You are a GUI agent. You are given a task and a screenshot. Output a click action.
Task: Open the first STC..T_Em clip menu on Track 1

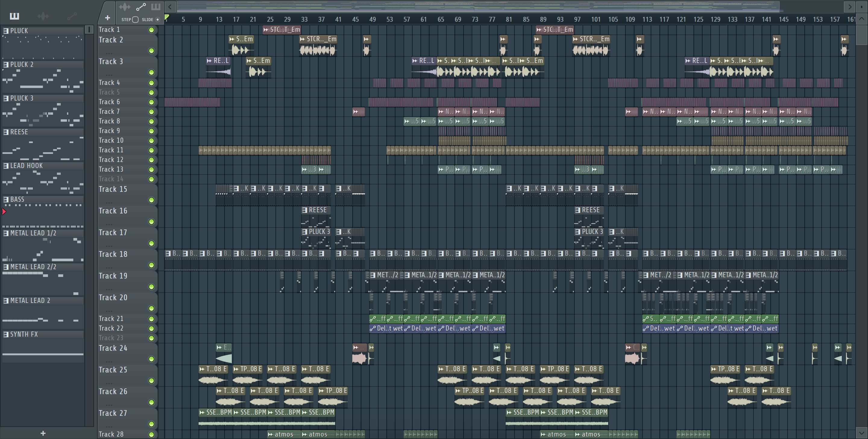point(266,30)
